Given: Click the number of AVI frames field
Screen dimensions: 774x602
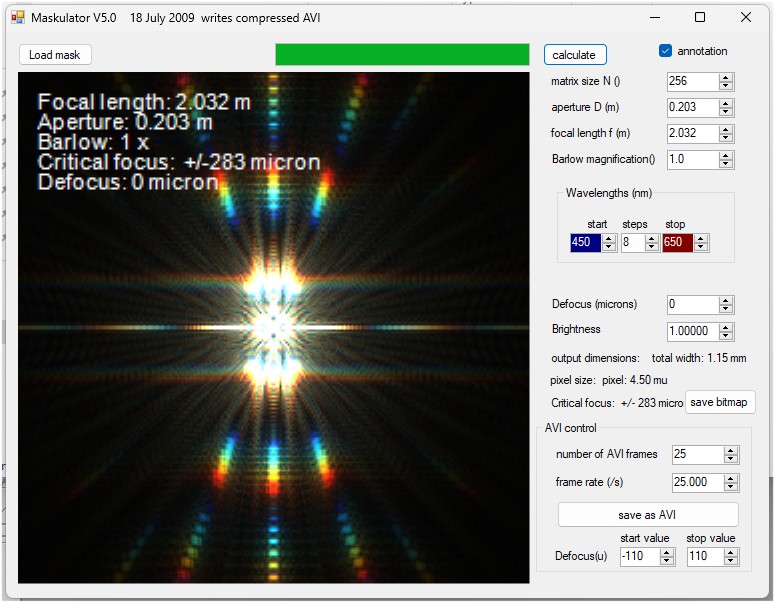Looking at the screenshot, I should point(698,454).
